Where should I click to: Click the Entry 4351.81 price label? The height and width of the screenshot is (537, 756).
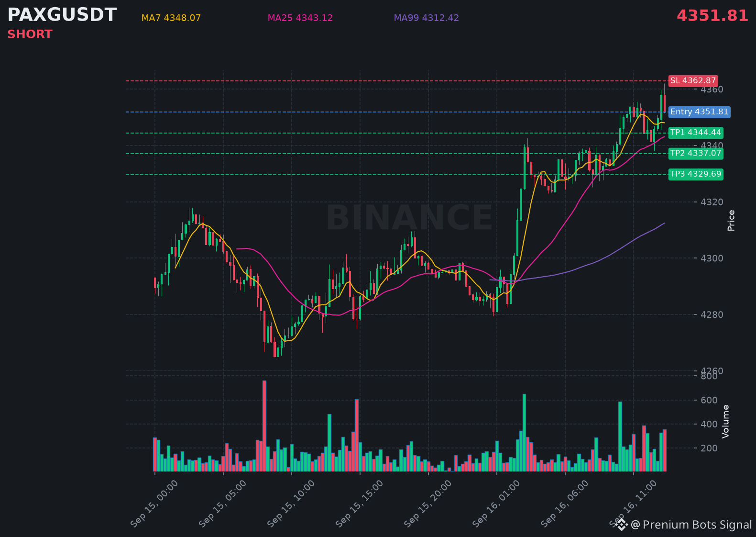[699, 112]
